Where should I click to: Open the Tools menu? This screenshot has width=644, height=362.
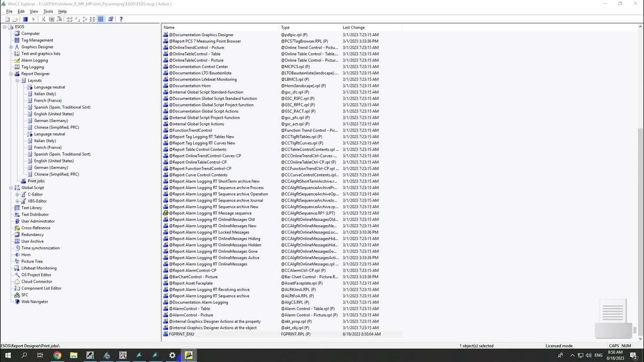point(48,11)
